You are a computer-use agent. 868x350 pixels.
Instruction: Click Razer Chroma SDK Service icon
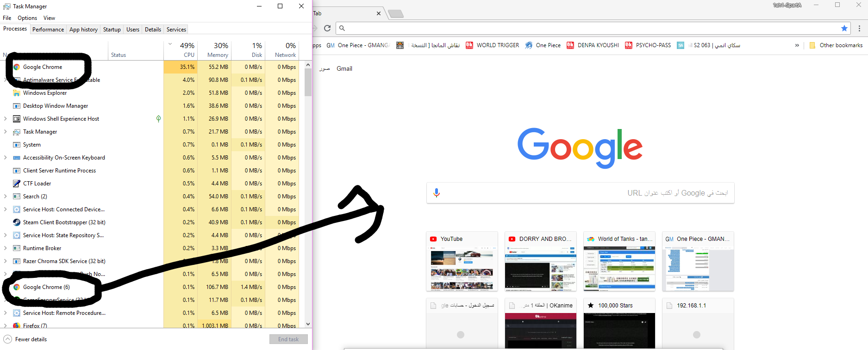click(x=17, y=261)
